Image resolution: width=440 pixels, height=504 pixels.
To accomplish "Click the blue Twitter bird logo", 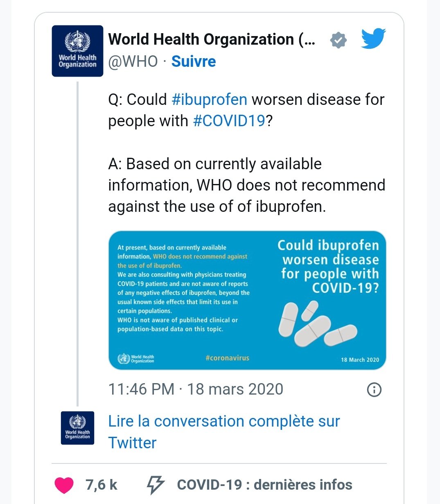I will point(373,39).
